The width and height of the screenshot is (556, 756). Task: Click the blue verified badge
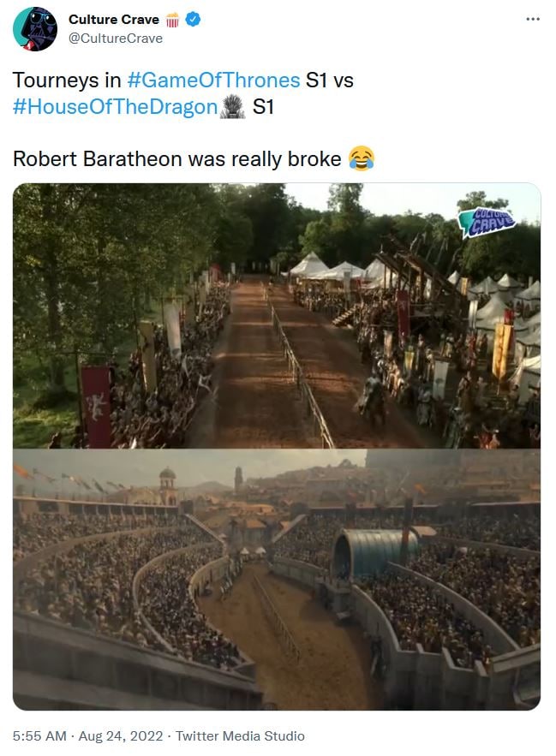pyautogui.click(x=193, y=20)
